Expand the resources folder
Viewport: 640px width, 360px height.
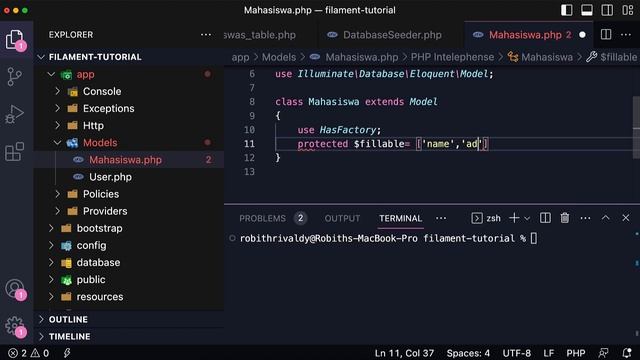click(130, 297)
